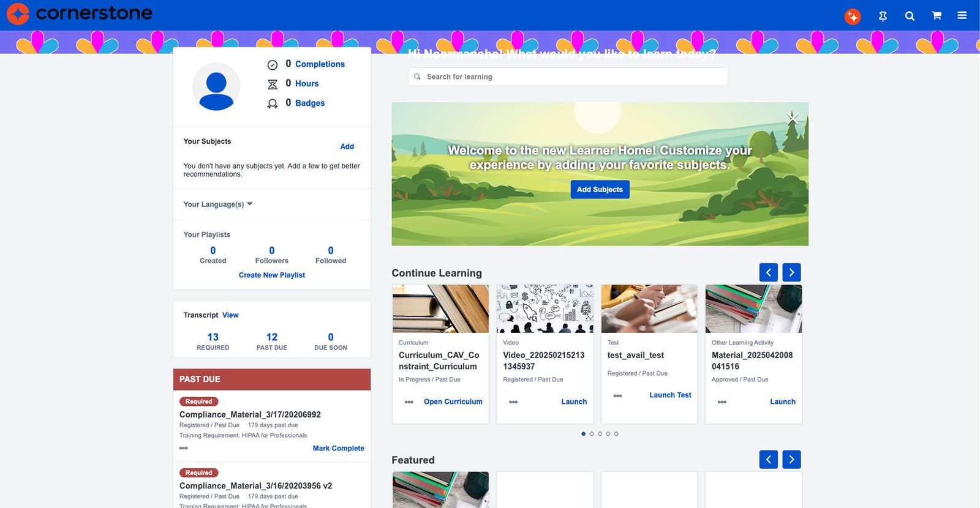
Task: Open options dots for Compliance_Material_3/17/20206992
Action: tap(184, 448)
